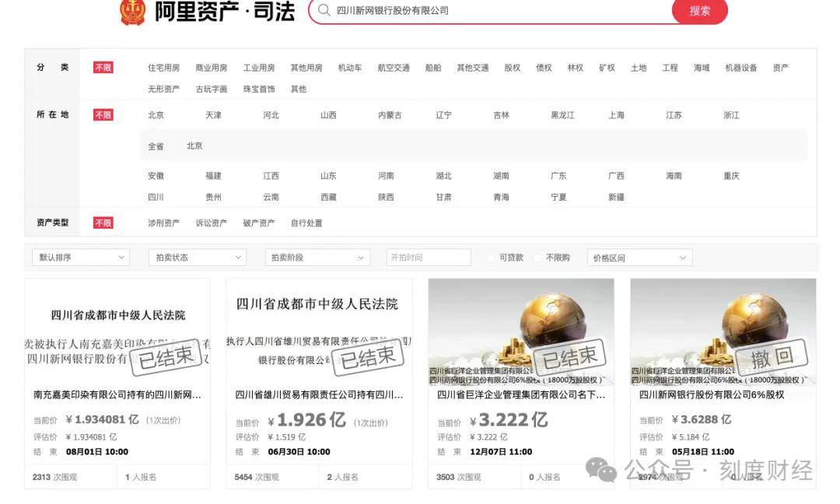The width and height of the screenshot is (840, 504).
Task: Open the 拍卖阶段 dropdown
Action: pyautogui.click(x=317, y=257)
